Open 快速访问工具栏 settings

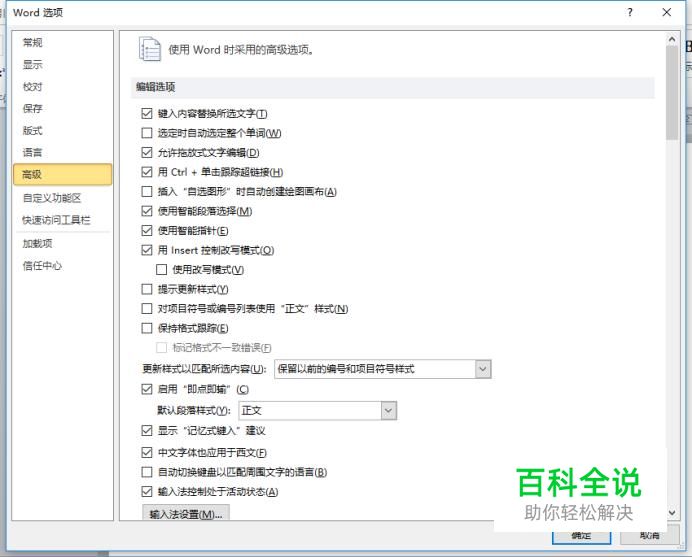(x=56, y=220)
